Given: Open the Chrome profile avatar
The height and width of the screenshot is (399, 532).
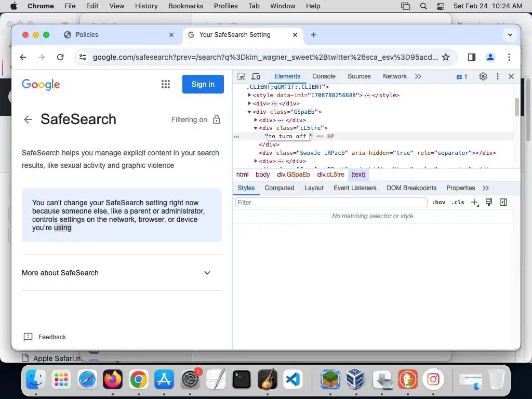Looking at the screenshot, I should click(x=490, y=57).
